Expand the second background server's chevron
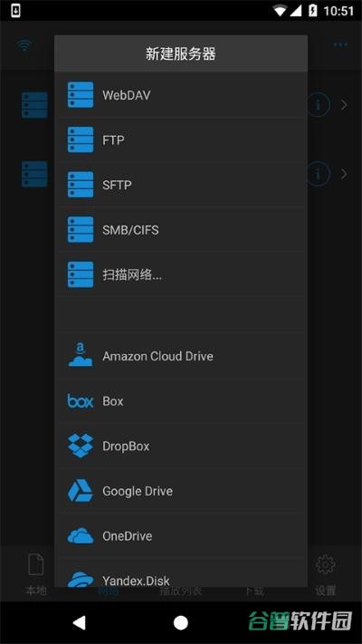The height and width of the screenshot is (644, 362). (344, 174)
